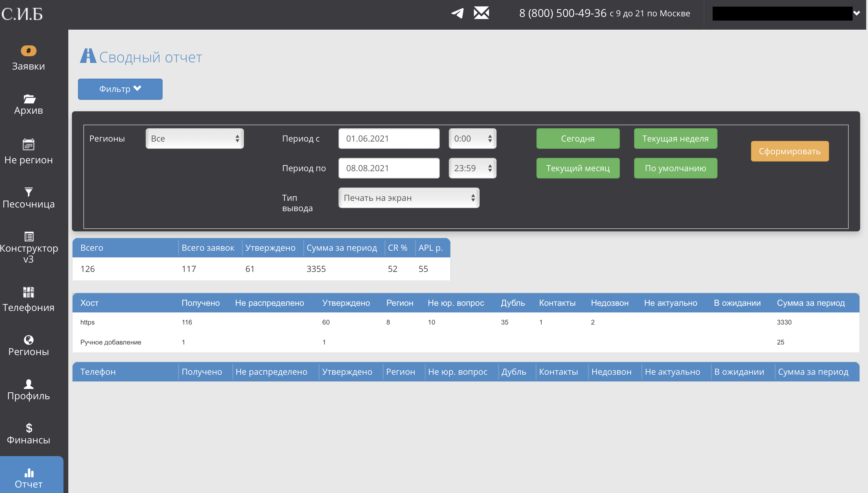The width and height of the screenshot is (868, 493).
Task: Click the email envelope icon in header
Action: click(481, 13)
